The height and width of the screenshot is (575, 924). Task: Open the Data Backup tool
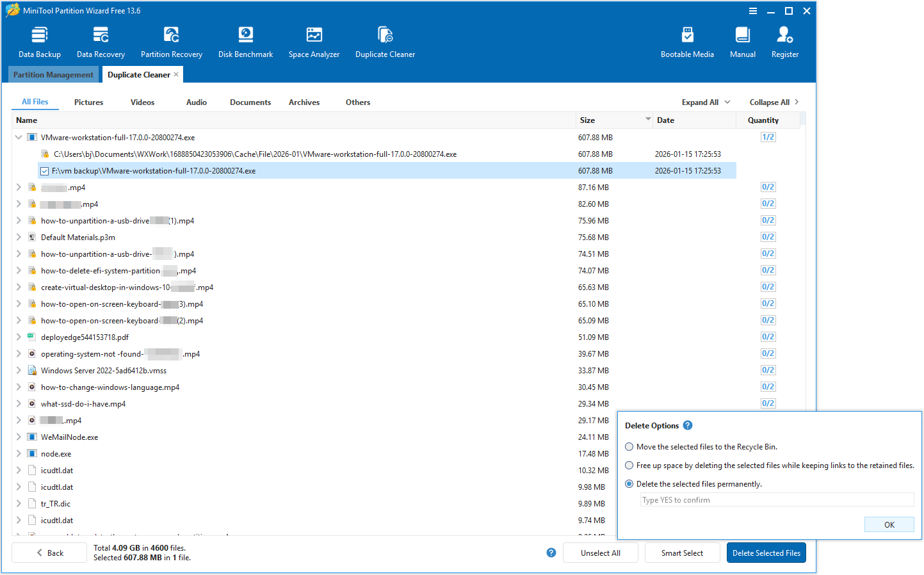(x=39, y=40)
